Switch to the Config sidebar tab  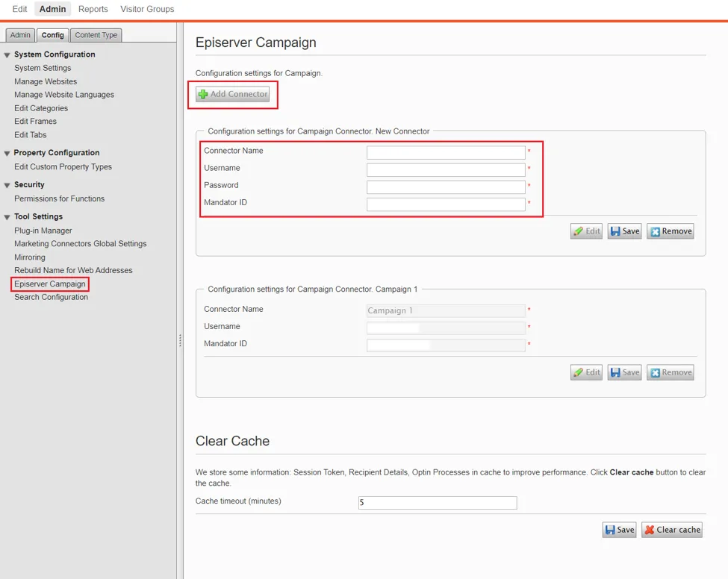pos(52,35)
